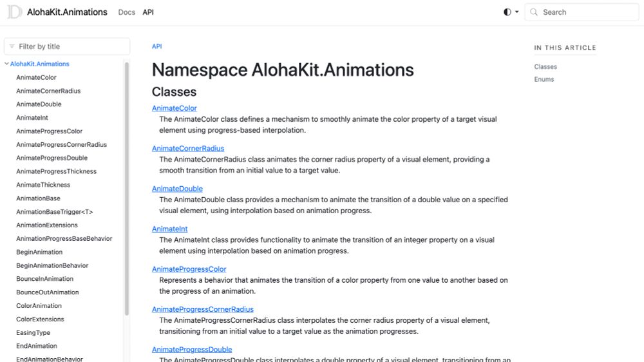Open the API menu item

click(148, 12)
